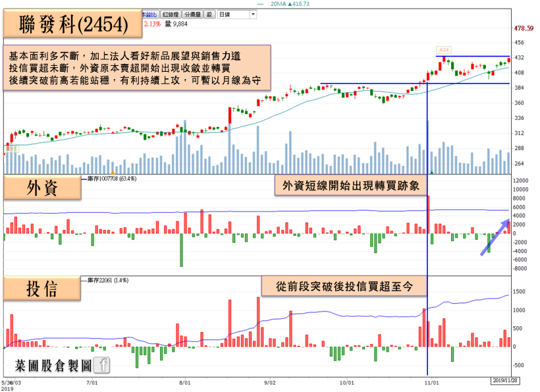Click the green triangle marker near November
The width and height of the screenshot is (540, 392).
(432, 171)
